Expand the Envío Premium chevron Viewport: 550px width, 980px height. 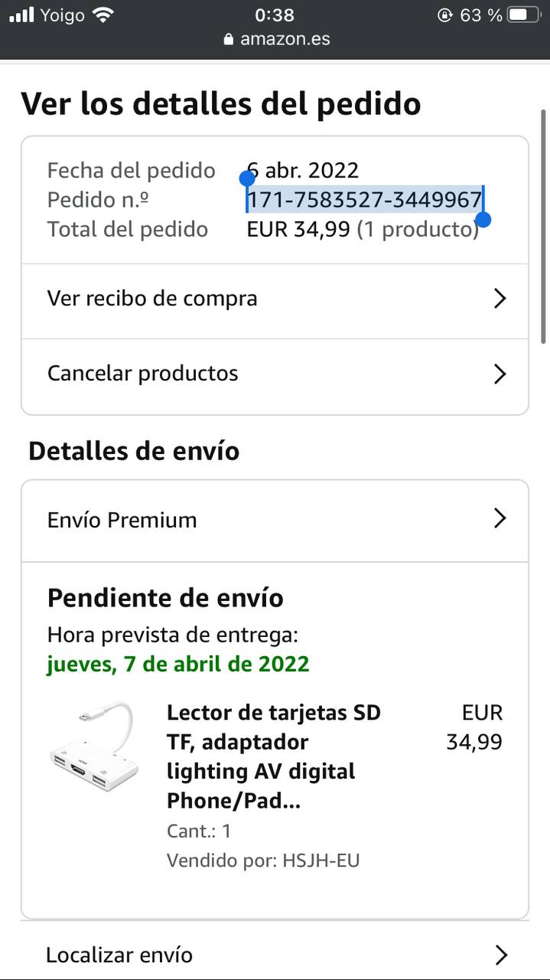point(500,519)
